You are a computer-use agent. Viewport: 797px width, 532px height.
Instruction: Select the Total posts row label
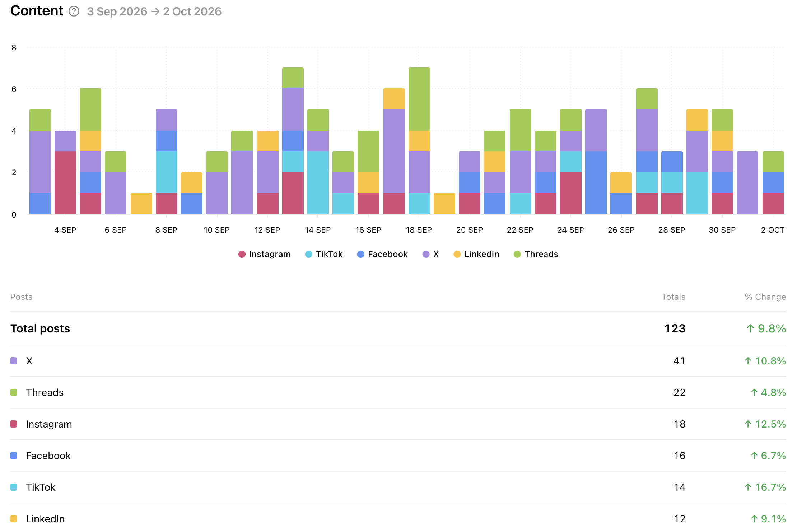point(40,328)
